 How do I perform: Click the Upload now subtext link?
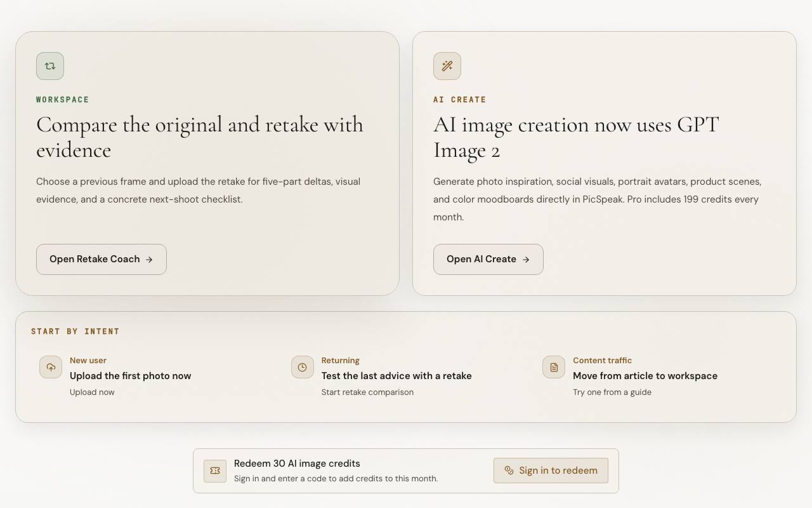pyautogui.click(x=92, y=392)
